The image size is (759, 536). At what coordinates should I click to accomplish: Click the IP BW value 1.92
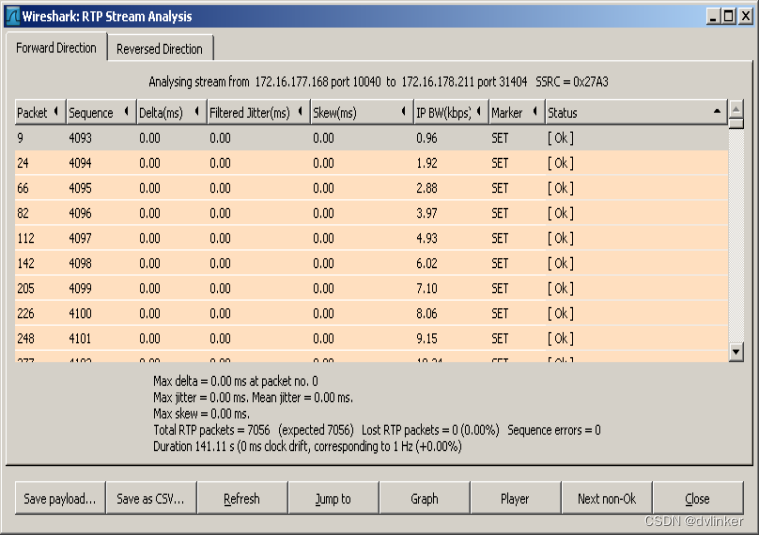coord(426,163)
